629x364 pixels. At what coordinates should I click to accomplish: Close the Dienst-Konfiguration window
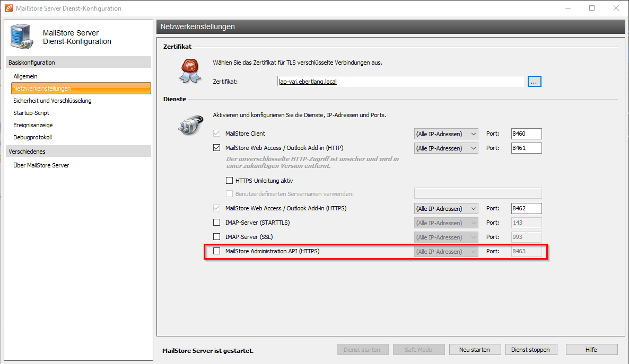pos(616,8)
